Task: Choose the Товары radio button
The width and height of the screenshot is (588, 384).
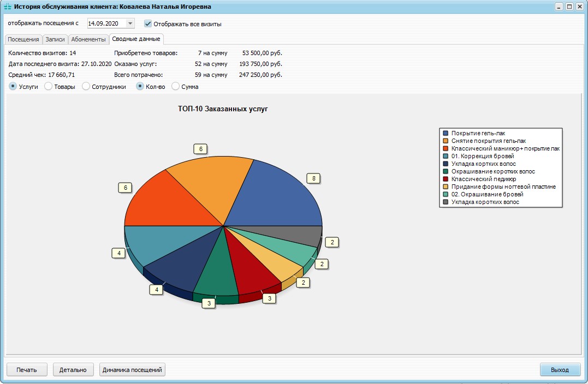Action: [48, 87]
